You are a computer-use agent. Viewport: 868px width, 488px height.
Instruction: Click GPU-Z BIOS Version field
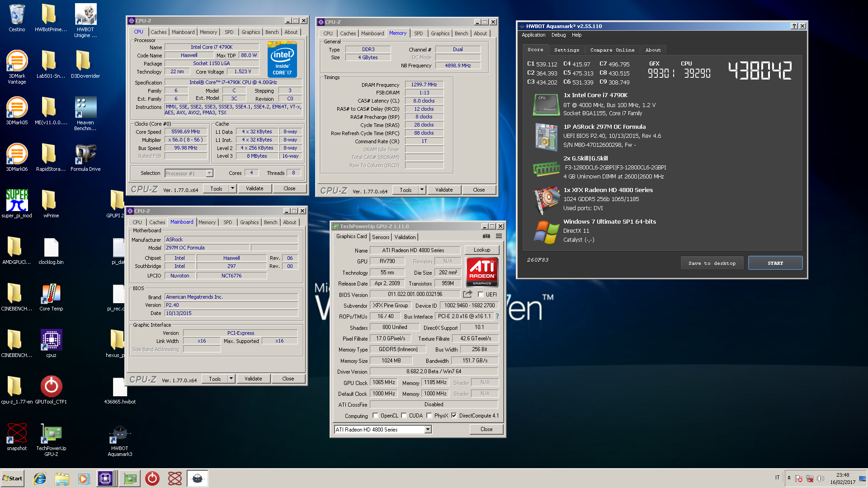click(x=415, y=295)
